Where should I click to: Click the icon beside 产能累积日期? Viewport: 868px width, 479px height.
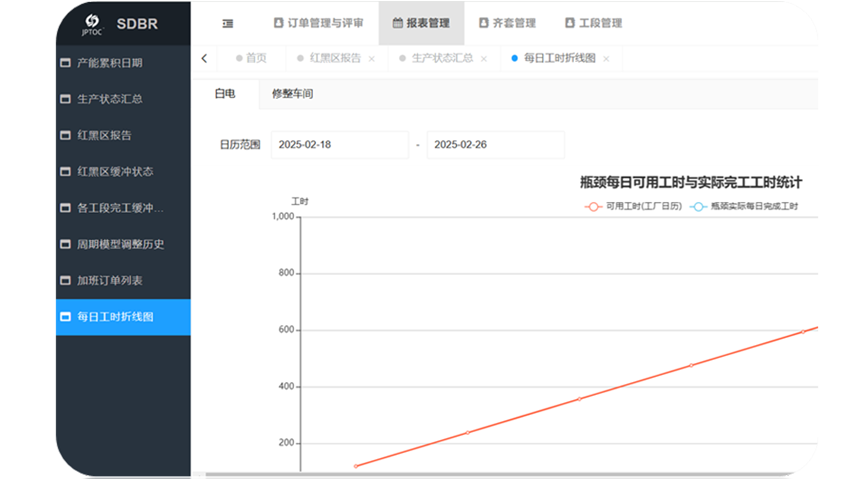[x=66, y=63]
